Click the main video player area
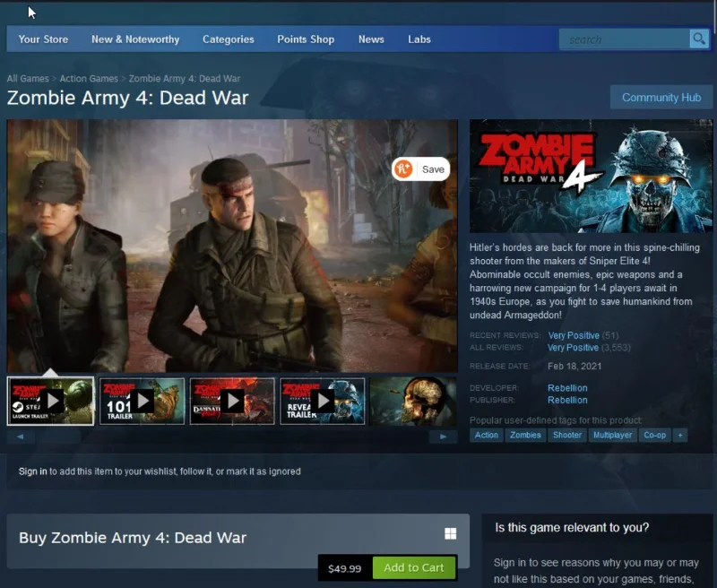 click(x=232, y=246)
